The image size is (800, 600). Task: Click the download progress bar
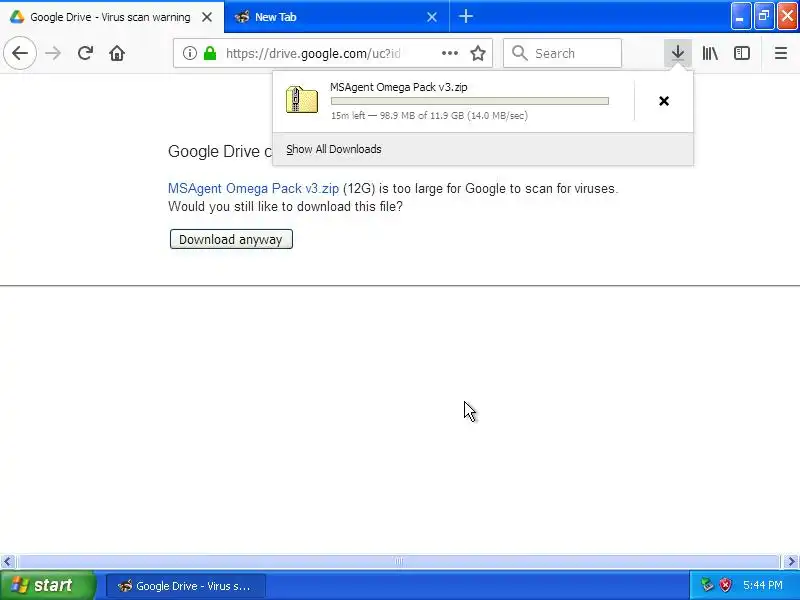click(x=469, y=101)
